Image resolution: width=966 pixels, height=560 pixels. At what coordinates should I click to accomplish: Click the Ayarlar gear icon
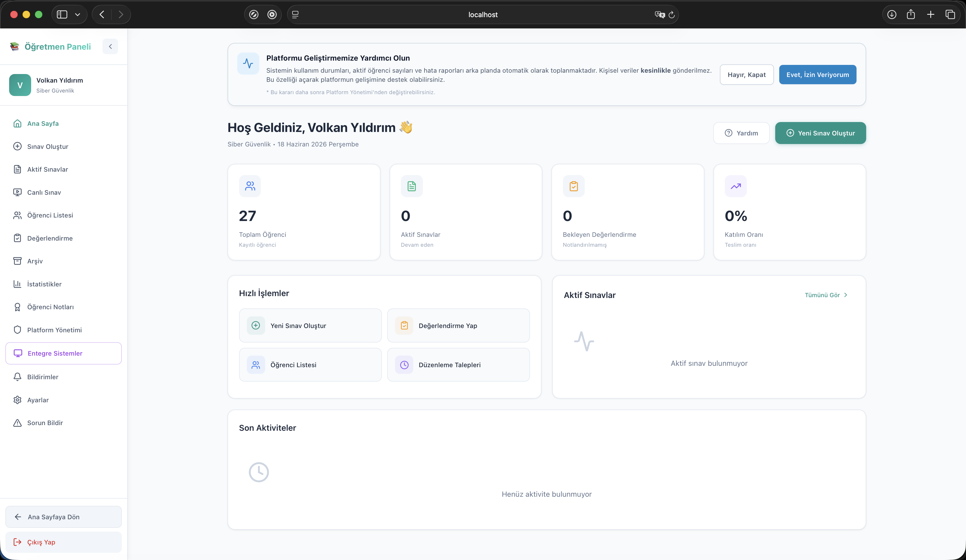click(x=17, y=400)
